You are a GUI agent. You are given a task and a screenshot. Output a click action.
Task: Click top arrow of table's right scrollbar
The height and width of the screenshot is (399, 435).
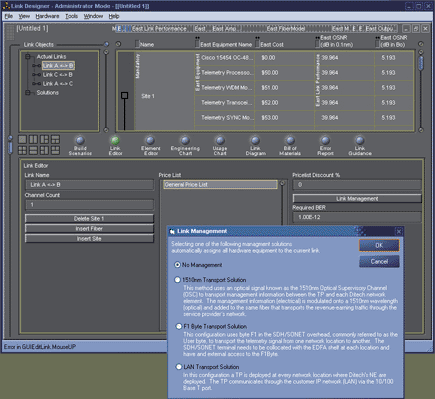(x=421, y=52)
